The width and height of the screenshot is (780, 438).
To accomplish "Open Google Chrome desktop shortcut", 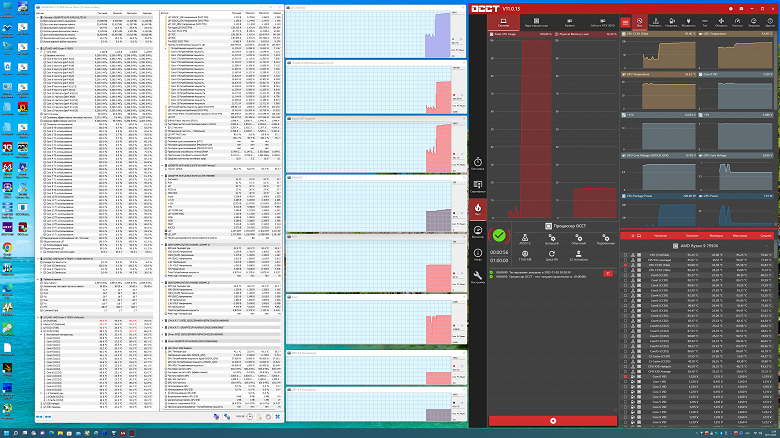I will click(7, 249).
